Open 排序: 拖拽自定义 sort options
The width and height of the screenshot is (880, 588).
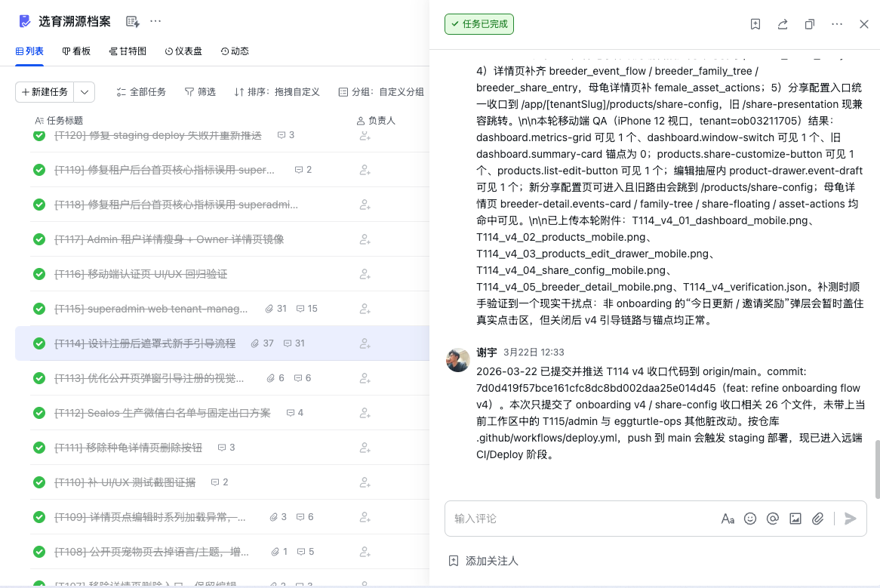pos(277,92)
